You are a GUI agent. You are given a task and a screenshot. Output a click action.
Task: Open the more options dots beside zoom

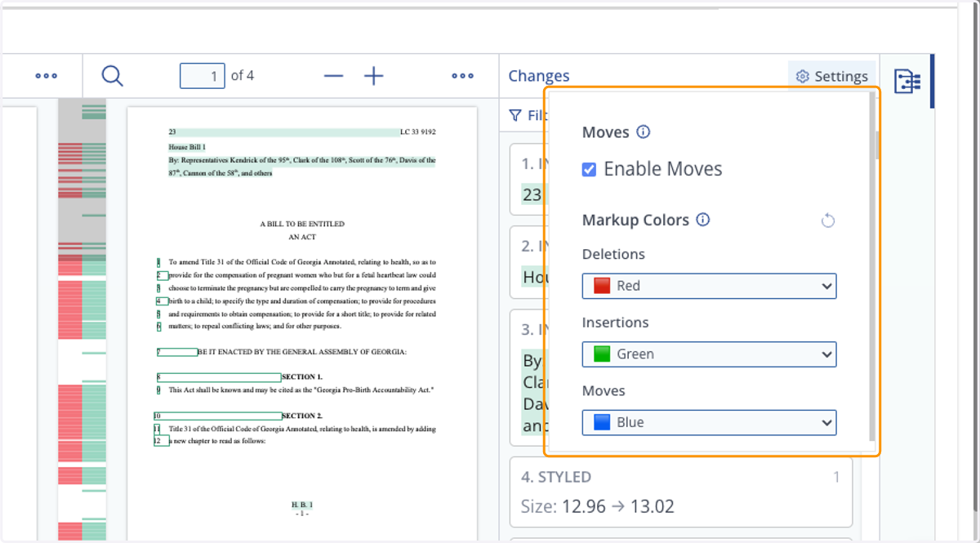pos(463,76)
